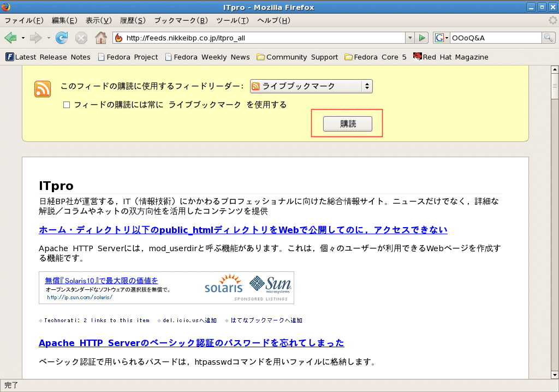Screen dimensions: 559x392
Task: Click the search magnifier icon
Action: (x=548, y=38)
